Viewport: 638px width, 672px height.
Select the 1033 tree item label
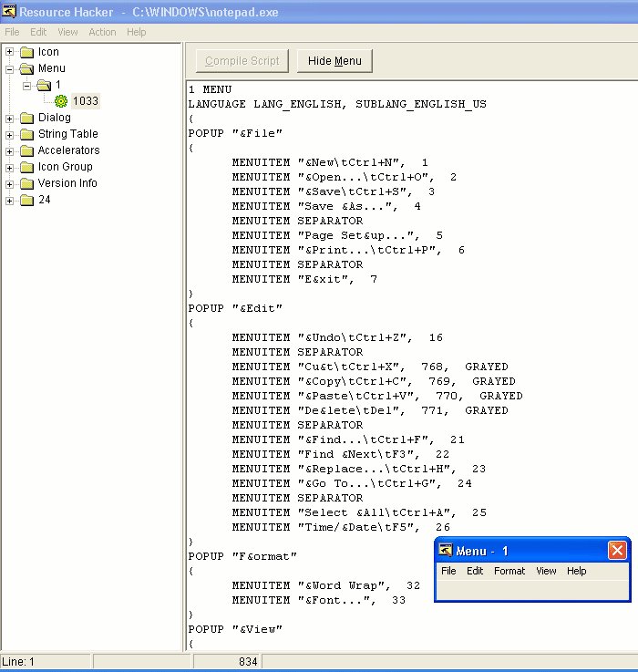pyautogui.click(x=86, y=101)
